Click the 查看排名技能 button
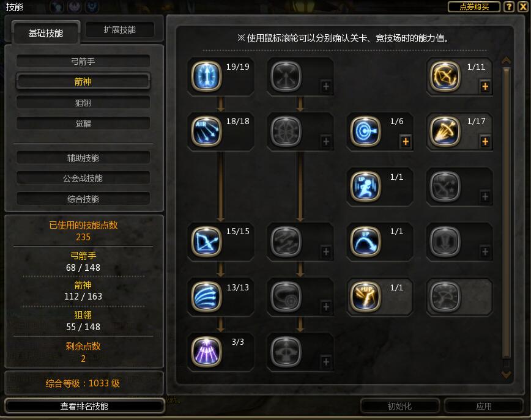 click(84, 406)
